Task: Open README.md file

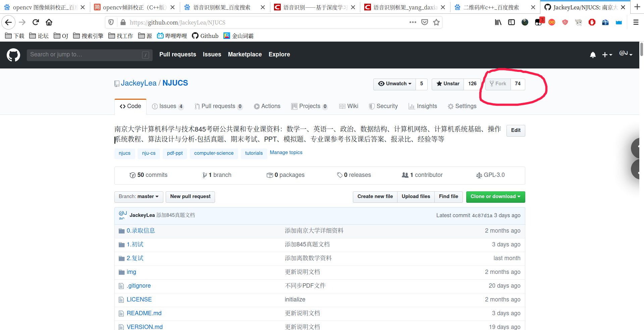Action: point(144,313)
